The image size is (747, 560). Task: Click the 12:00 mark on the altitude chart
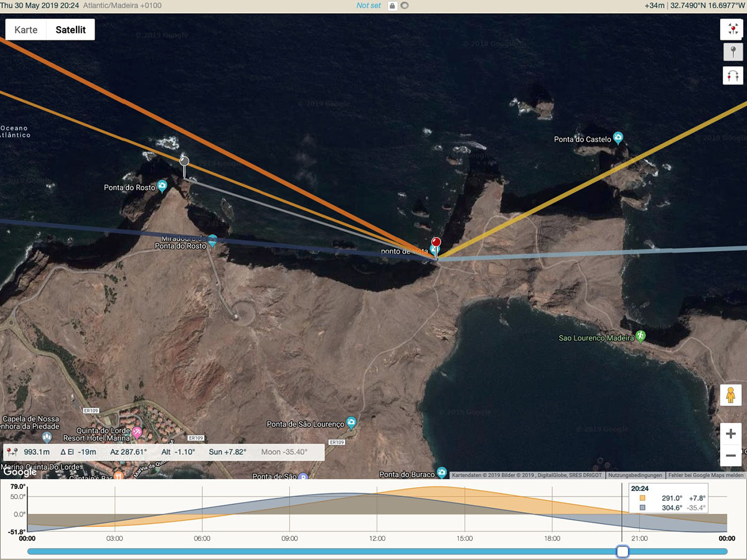[x=377, y=538]
